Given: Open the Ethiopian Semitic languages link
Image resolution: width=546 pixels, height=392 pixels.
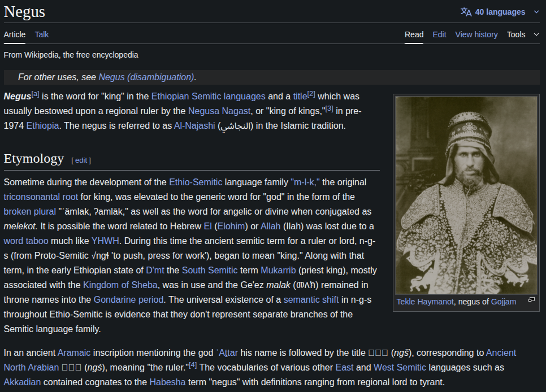Looking at the screenshot, I should click(208, 97).
